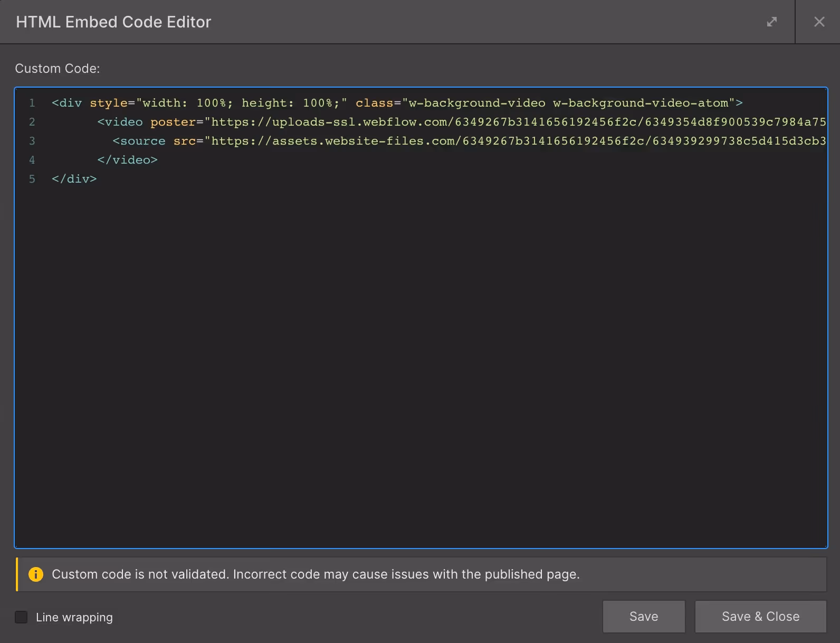Click line number 4 in the gutter
The width and height of the screenshot is (840, 643).
(x=32, y=160)
